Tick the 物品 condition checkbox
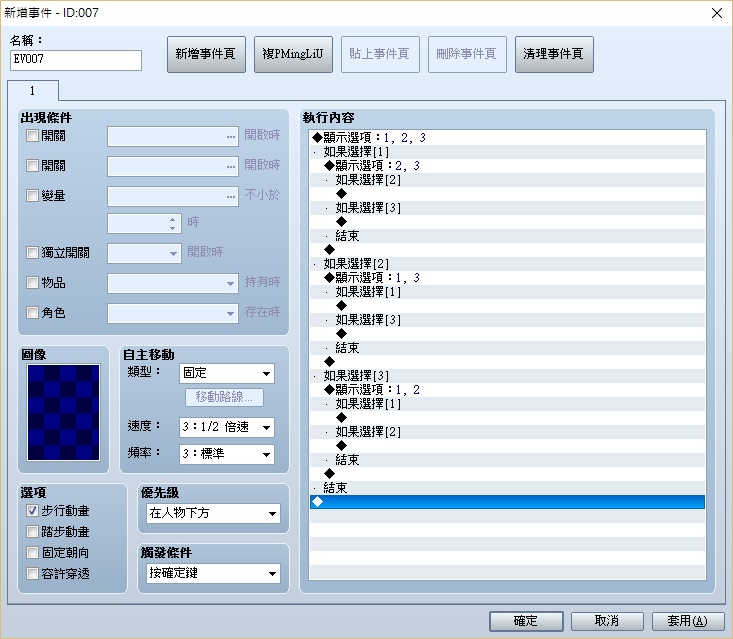This screenshot has width=733, height=639. 32,283
